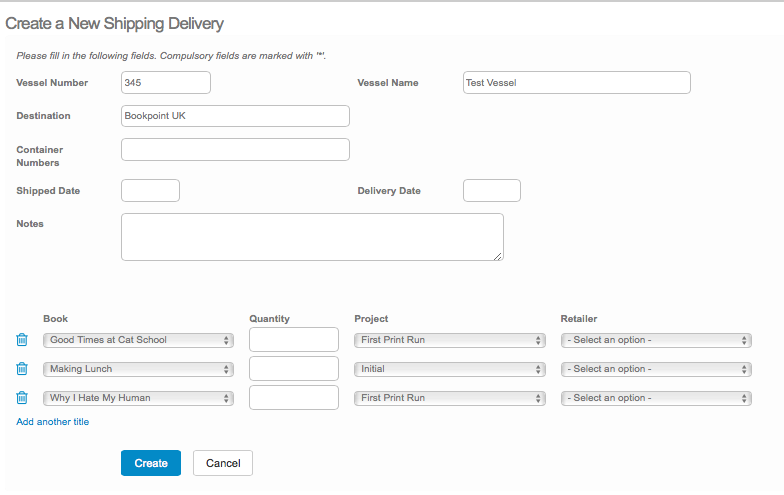Open the Initial project dropdown

[450, 369]
